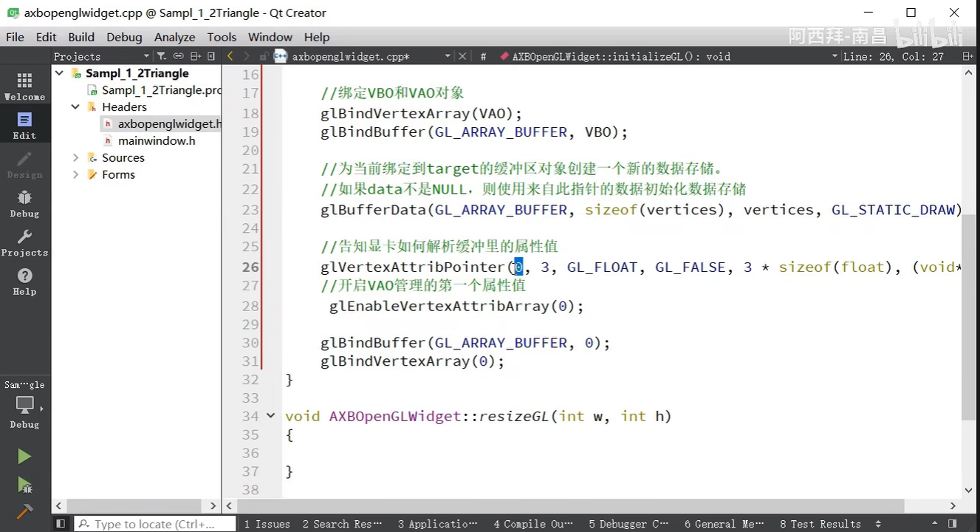Toggle the right sidebar button in status bar

pos(953,524)
